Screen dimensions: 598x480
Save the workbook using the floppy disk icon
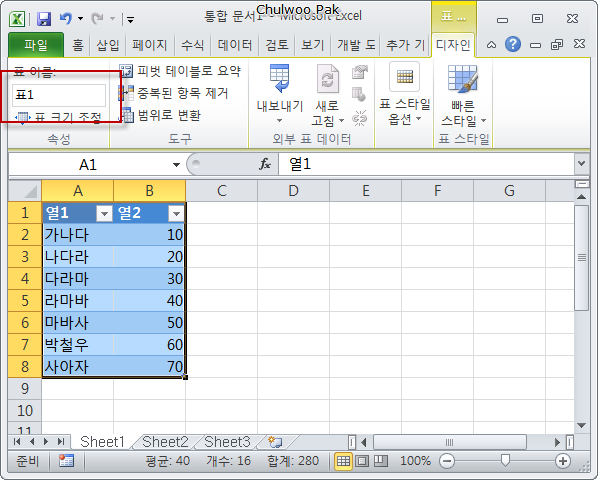point(44,18)
